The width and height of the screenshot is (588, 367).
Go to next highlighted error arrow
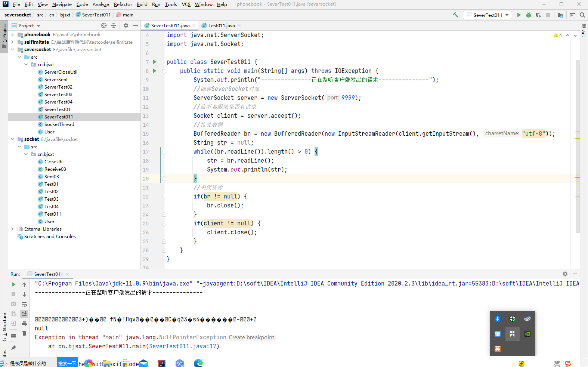point(575,35)
